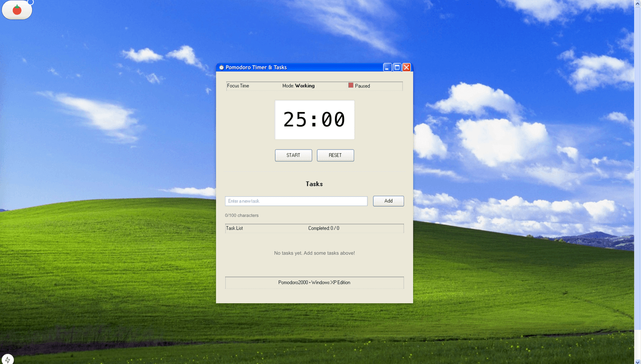Click the 'Focus Time' status label

tap(238, 86)
